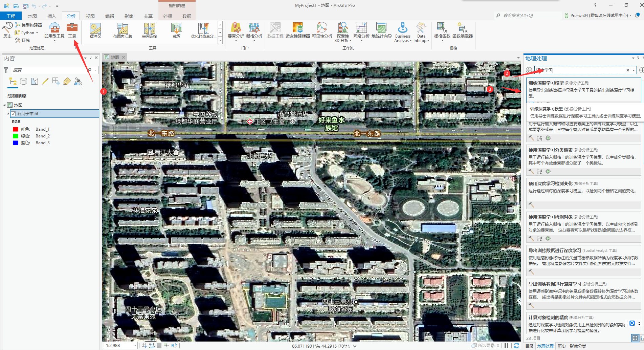Open the 使用深度学习分类像素 tool result

tap(583, 160)
